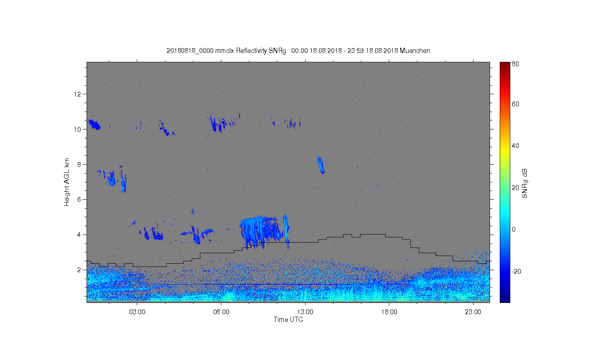Click the colorbar value '80'
Screen dimensions: 607x364
[516, 64]
